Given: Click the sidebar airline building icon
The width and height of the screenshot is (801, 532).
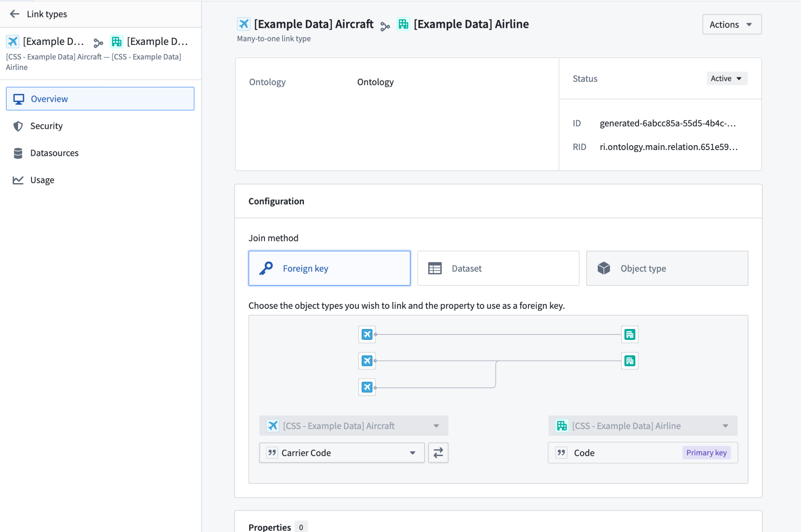Looking at the screenshot, I should tap(117, 41).
